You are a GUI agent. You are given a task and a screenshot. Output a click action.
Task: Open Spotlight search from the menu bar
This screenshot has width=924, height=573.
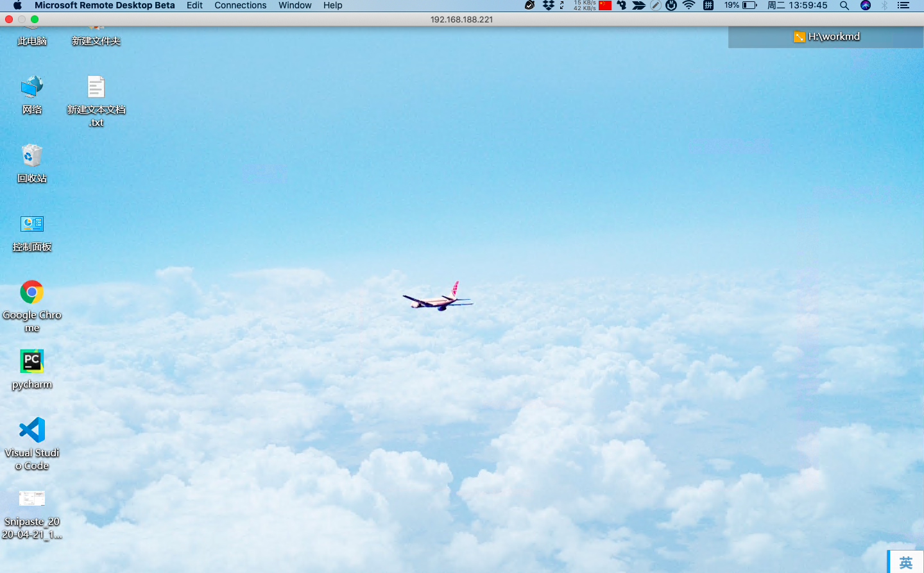coord(844,6)
